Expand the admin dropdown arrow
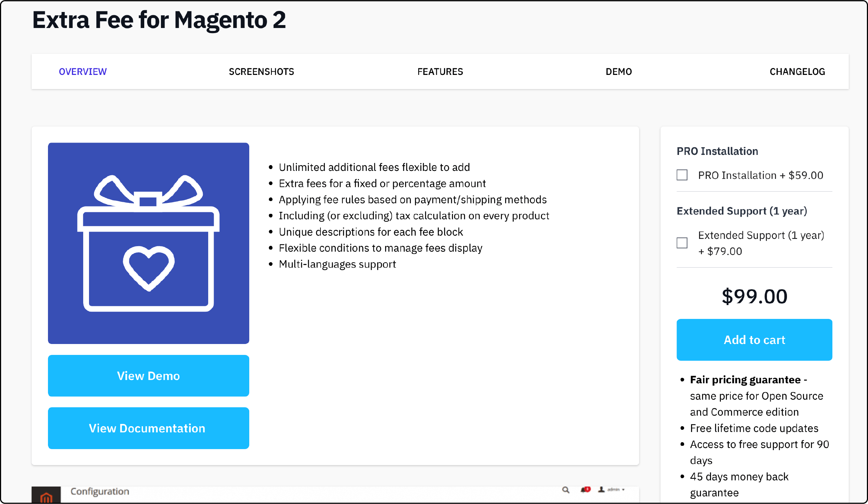Screen dimensions: 868x504 tap(623, 490)
